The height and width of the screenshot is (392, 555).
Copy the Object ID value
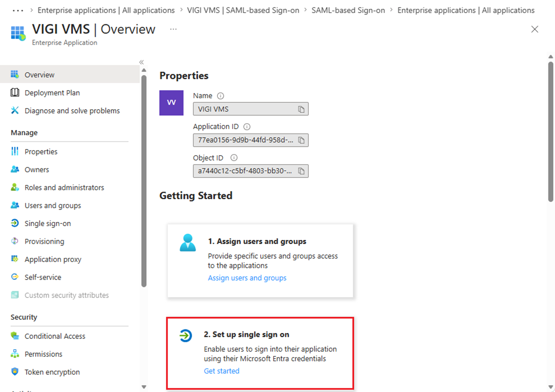301,171
